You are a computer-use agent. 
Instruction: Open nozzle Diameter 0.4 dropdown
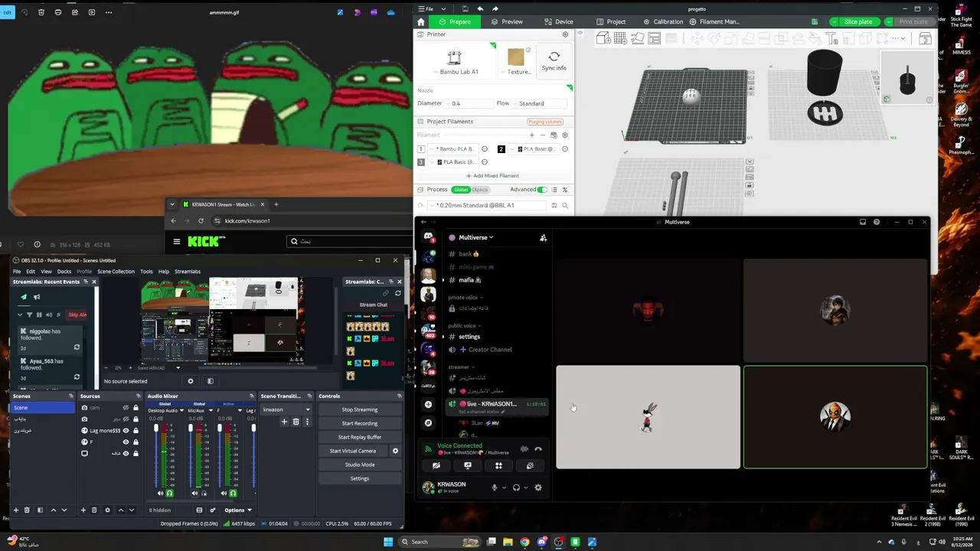(469, 103)
